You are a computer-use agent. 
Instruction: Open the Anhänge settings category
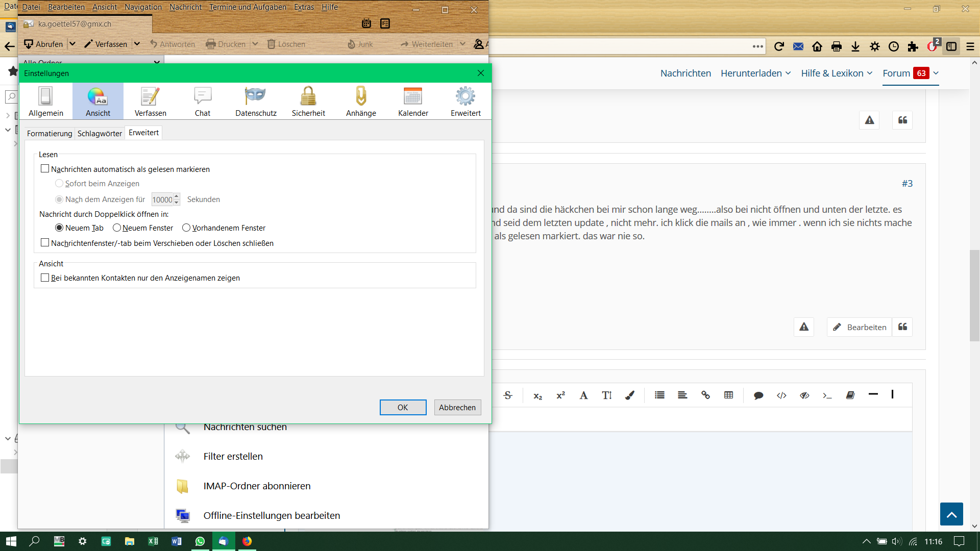[361, 102]
